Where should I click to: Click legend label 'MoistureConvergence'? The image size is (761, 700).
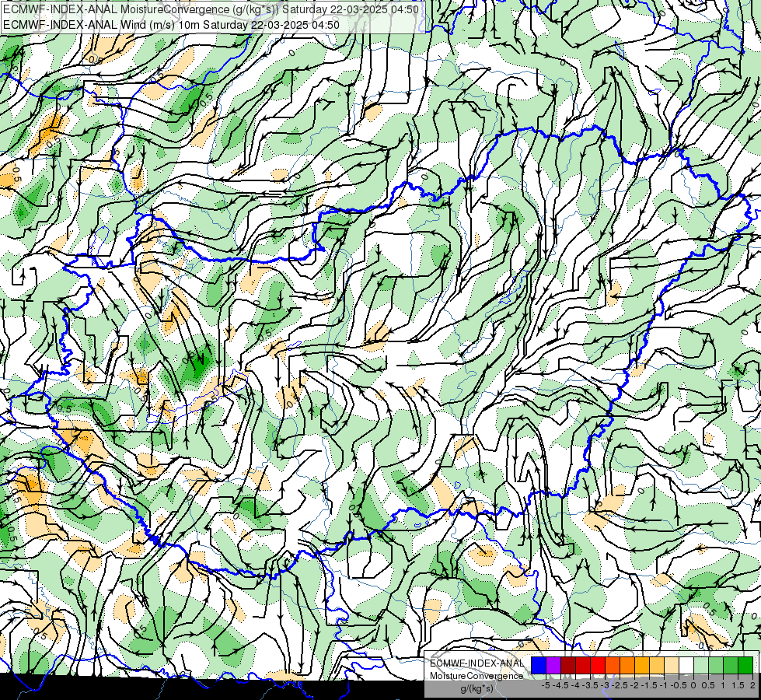[x=476, y=676]
